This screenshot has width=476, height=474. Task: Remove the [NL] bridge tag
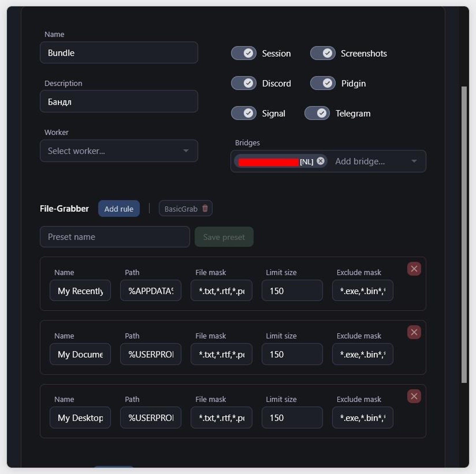click(x=320, y=161)
